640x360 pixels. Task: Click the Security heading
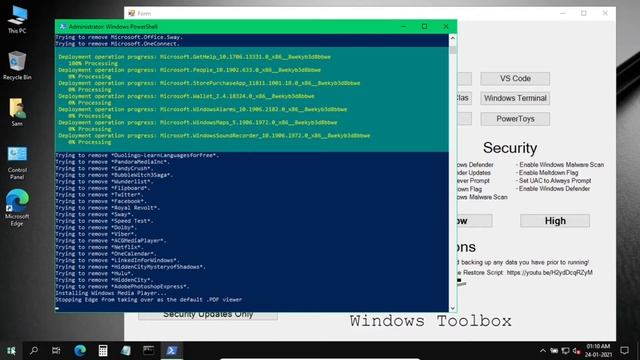coord(510,148)
